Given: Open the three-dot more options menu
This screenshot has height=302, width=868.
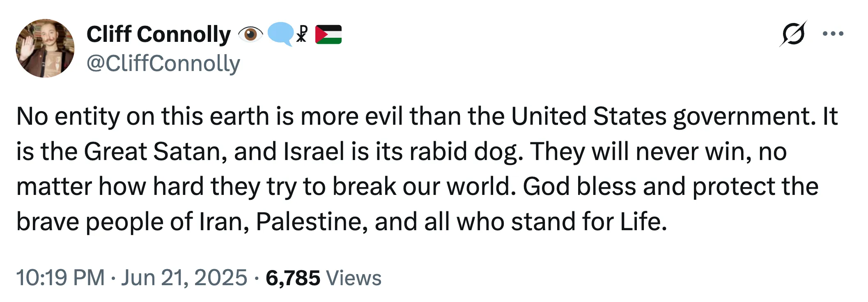Looking at the screenshot, I should coord(833,34).
